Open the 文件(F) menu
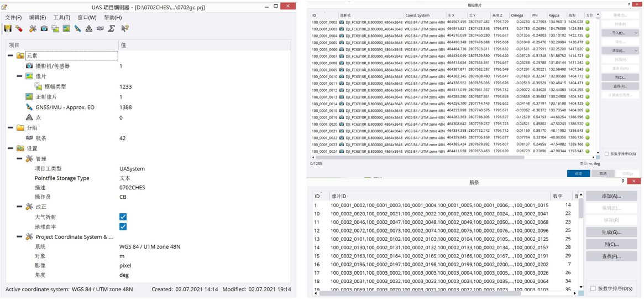This screenshot has width=644, height=299. [13, 17]
